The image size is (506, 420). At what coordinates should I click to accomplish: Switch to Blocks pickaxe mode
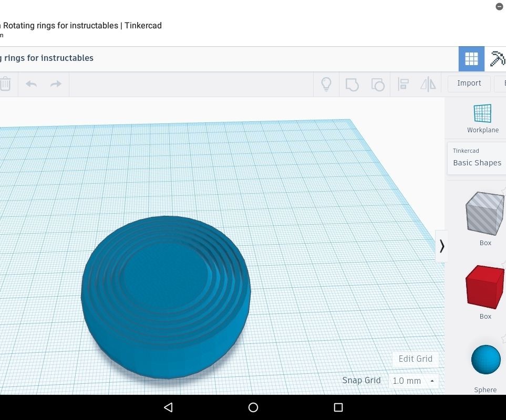[x=497, y=59]
